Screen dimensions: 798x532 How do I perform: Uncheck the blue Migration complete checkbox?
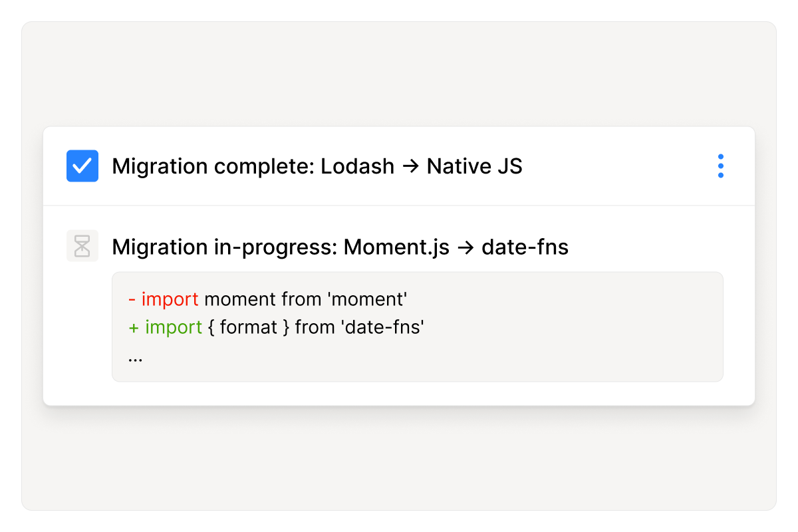click(x=82, y=166)
